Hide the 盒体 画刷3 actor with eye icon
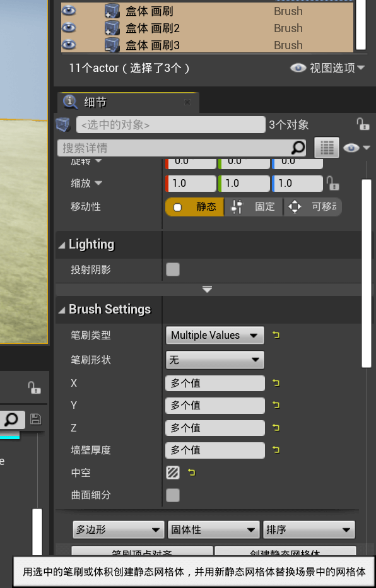 69,45
